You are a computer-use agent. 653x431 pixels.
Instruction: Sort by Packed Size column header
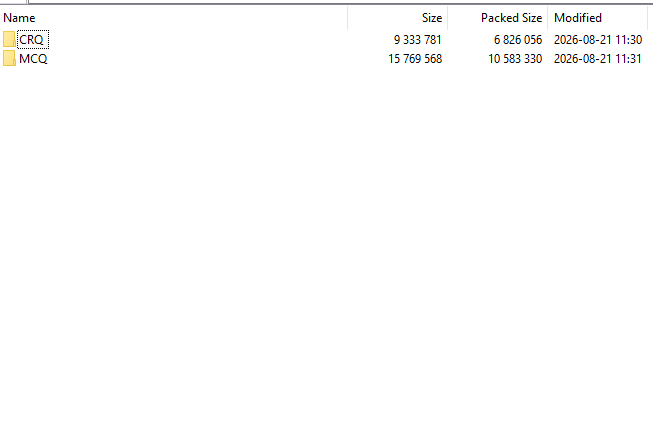pos(498,18)
